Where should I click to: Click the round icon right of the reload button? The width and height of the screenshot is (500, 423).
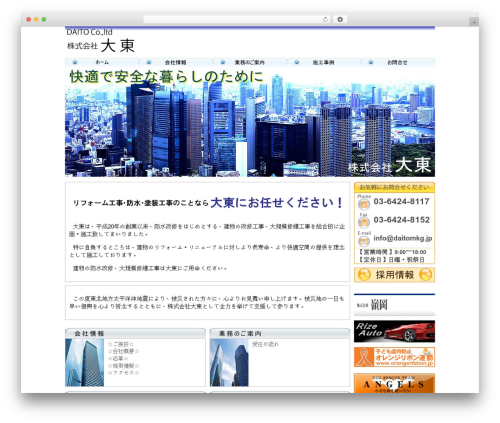point(340,19)
